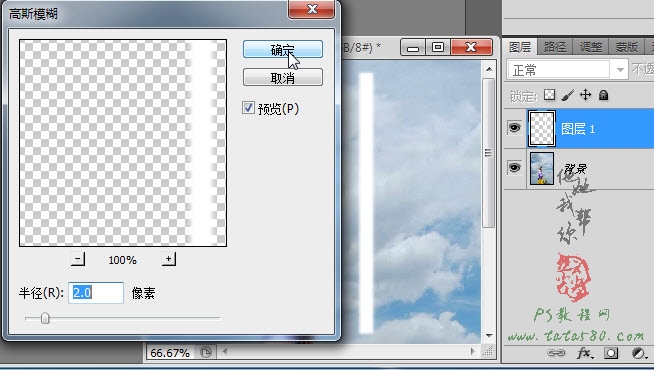Switch to the 路径 paths tab
This screenshot has height=370, width=654.
coord(555,47)
